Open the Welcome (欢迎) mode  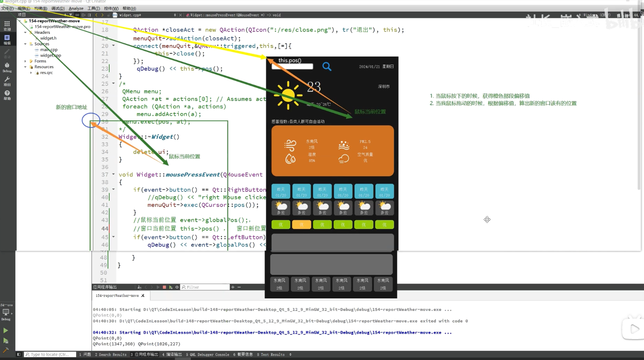[7, 26]
